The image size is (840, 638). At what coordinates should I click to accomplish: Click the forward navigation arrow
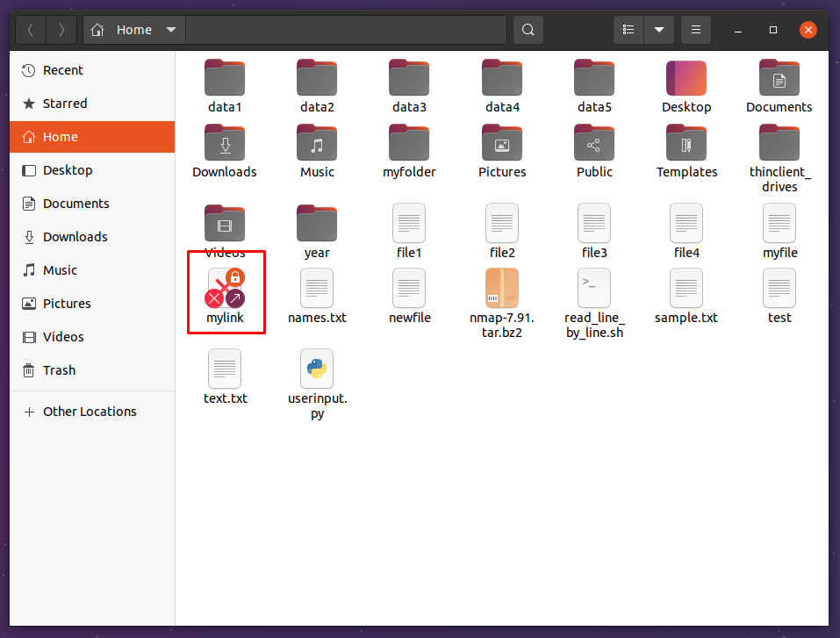61,29
